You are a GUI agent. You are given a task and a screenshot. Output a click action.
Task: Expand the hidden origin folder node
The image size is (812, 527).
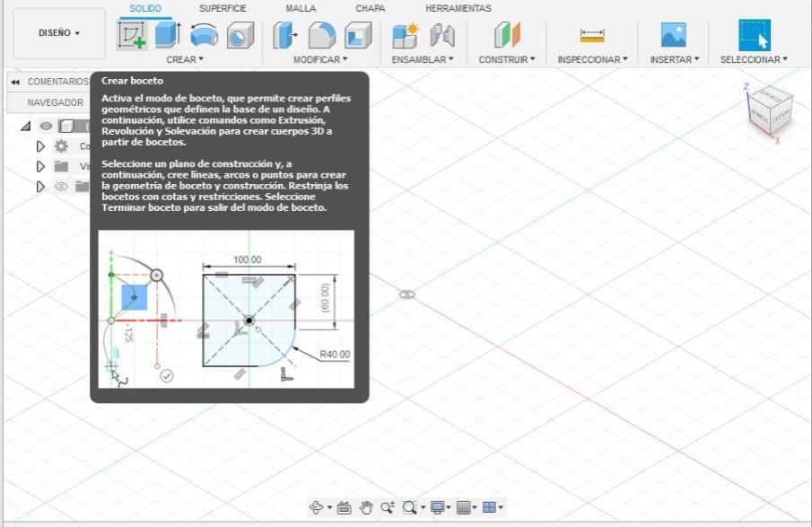click(40, 187)
